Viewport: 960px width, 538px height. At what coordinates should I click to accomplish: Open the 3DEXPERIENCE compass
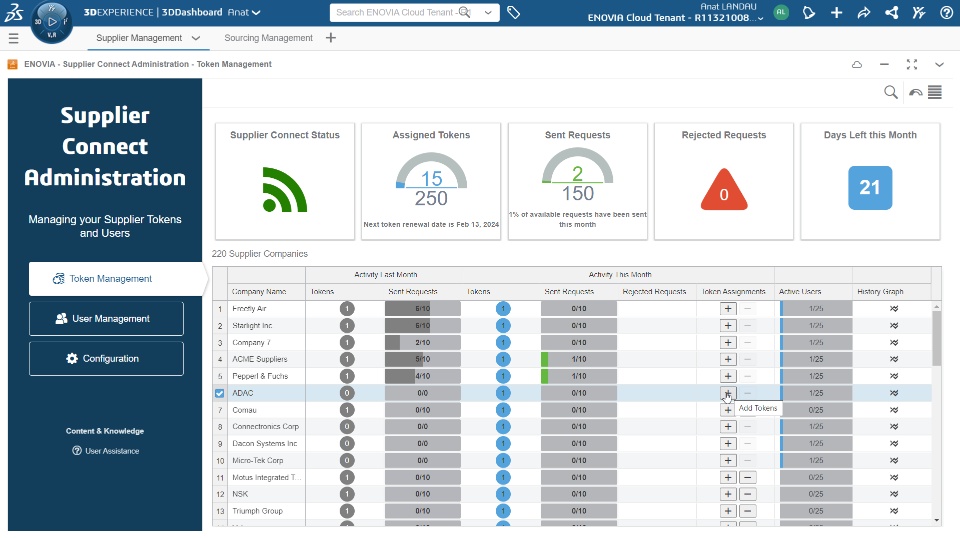click(x=51, y=22)
